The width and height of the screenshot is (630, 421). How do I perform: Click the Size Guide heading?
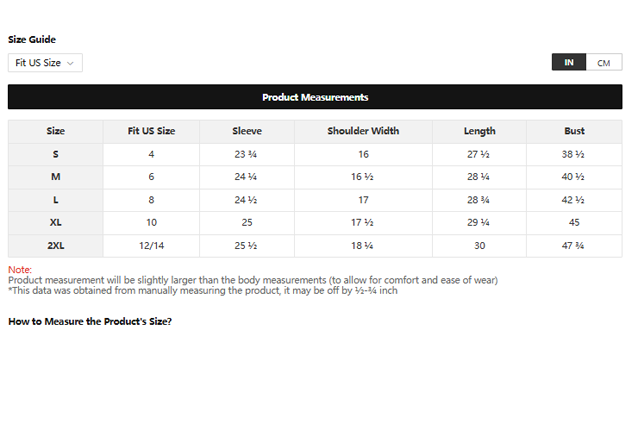click(x=32, y=39)
